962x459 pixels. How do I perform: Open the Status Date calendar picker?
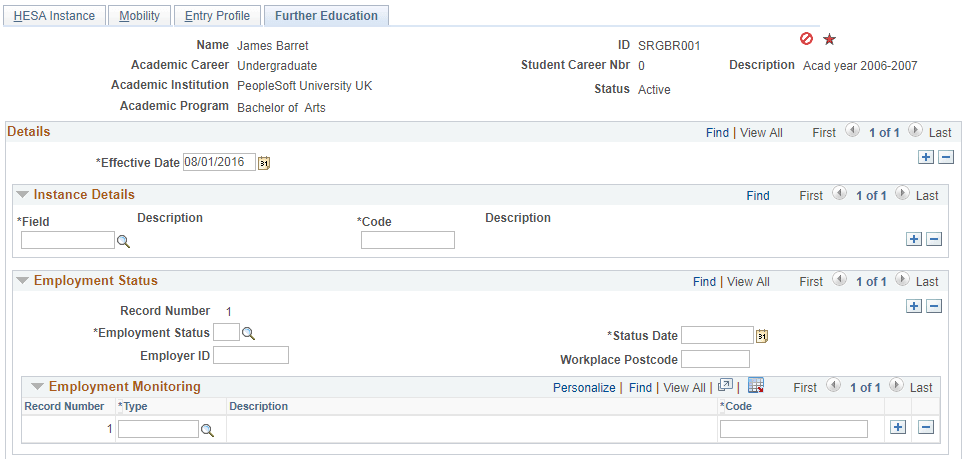761,336
